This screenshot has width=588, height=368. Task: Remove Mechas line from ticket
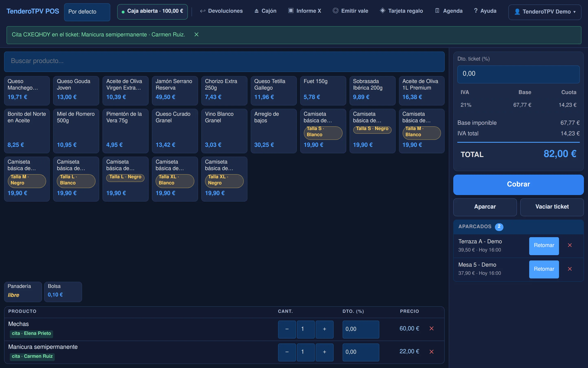[x=432, y=329]
